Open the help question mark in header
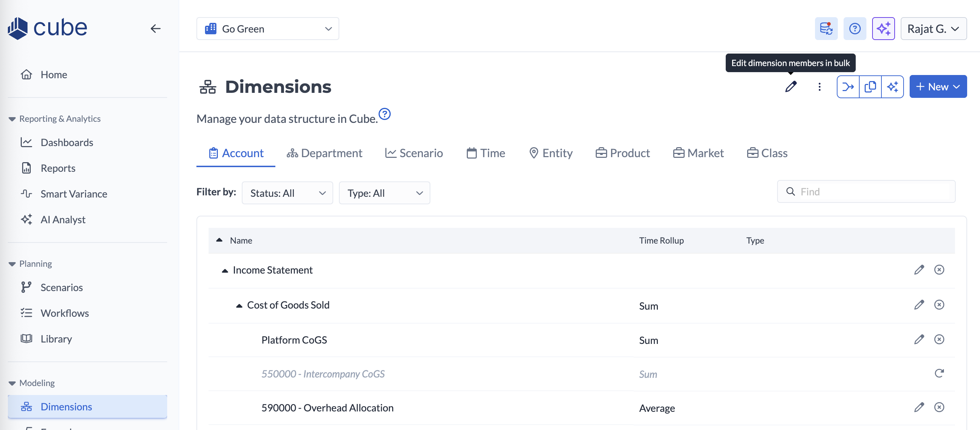The height and width of the screenshot is (430, 980). click(854, 29)
